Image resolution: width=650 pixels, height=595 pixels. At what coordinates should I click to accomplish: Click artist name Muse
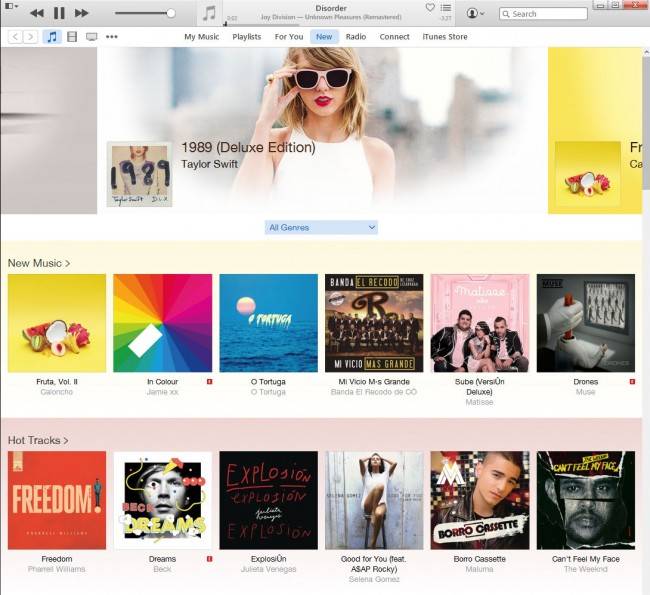(586, 392)
